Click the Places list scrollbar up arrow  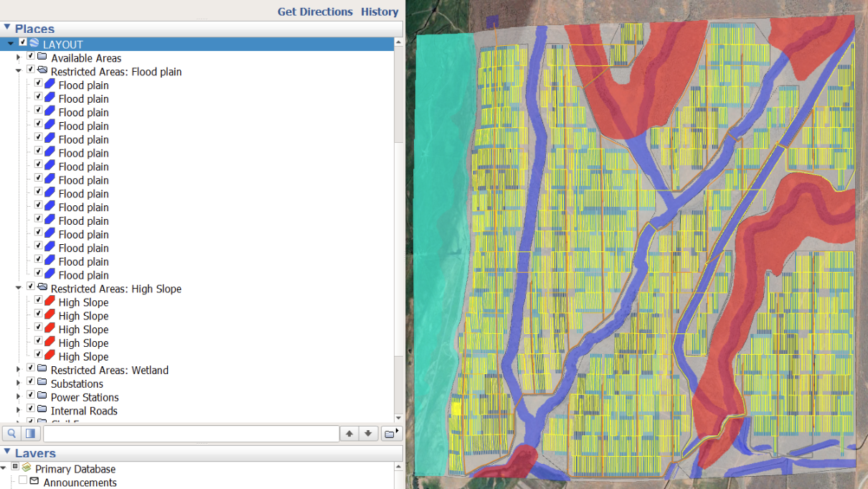(x=398, y=43)
